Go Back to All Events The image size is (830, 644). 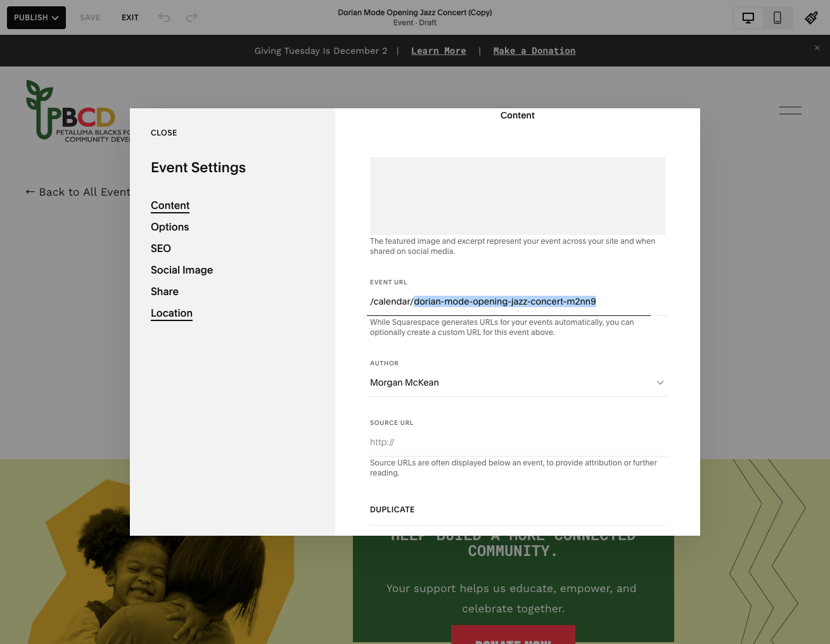click(78, 192)
